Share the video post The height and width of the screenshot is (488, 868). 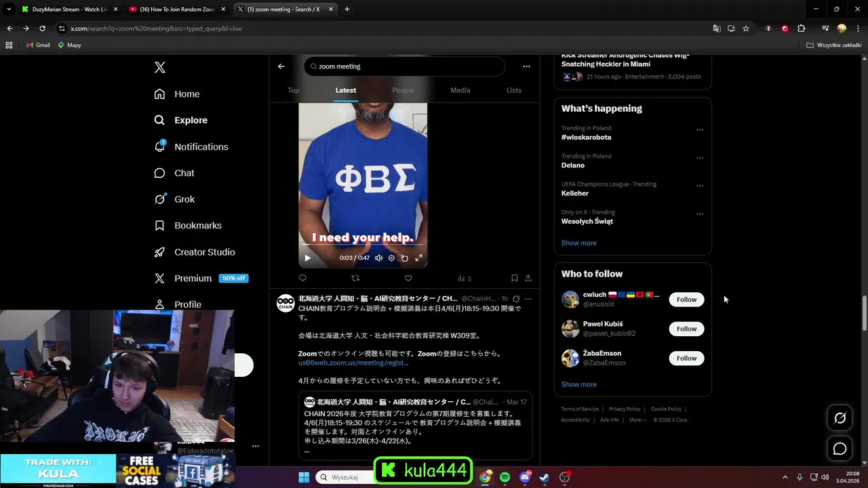point(528,278)
